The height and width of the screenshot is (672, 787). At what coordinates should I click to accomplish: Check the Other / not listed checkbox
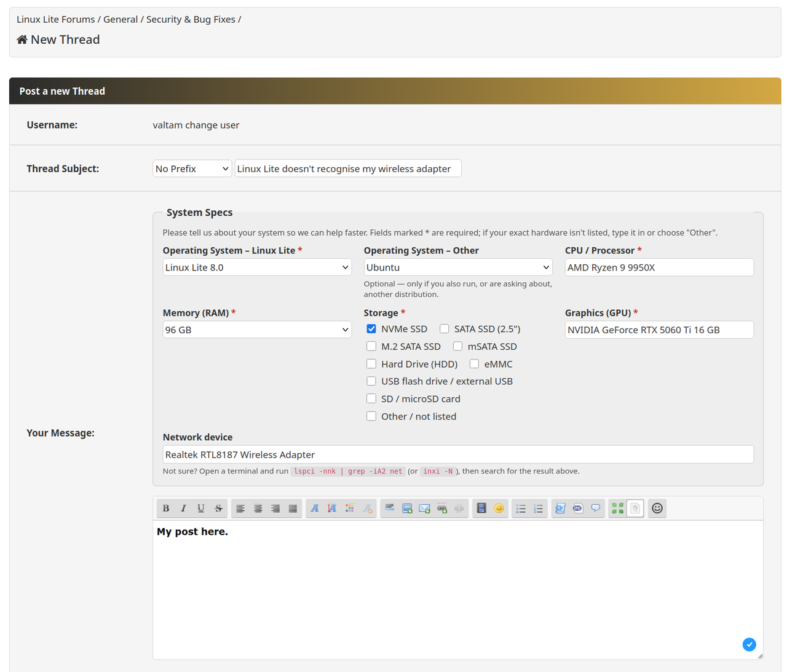click(371, 416)
